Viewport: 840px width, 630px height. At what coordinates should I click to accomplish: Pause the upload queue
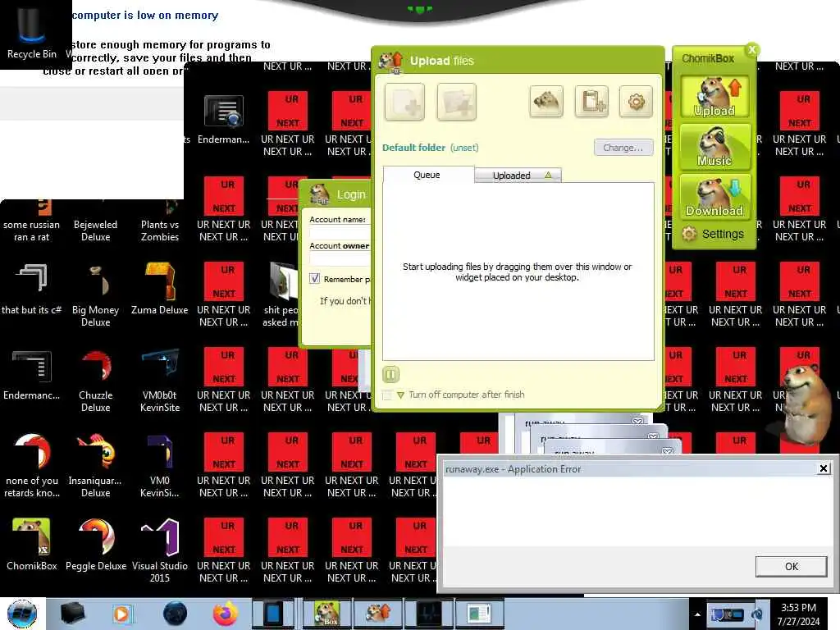tap(391, 374)
